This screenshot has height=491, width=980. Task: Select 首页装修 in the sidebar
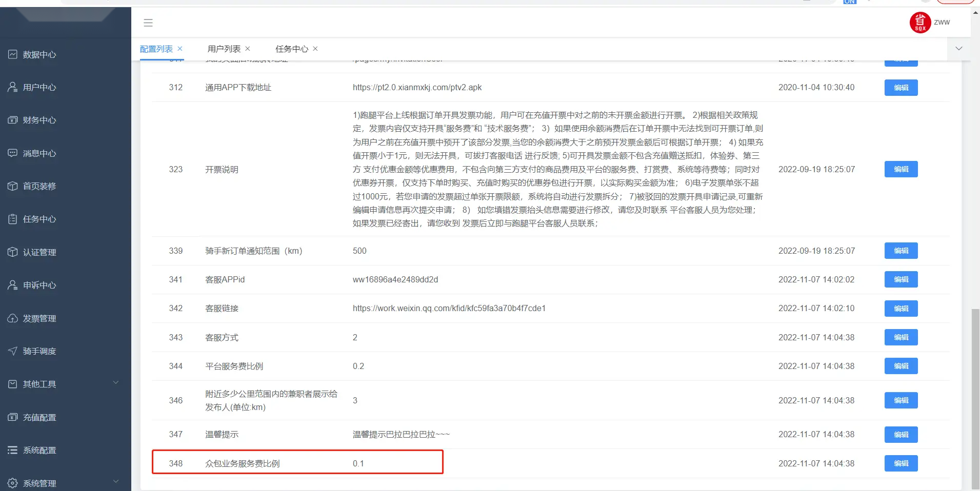click(39, 186)
